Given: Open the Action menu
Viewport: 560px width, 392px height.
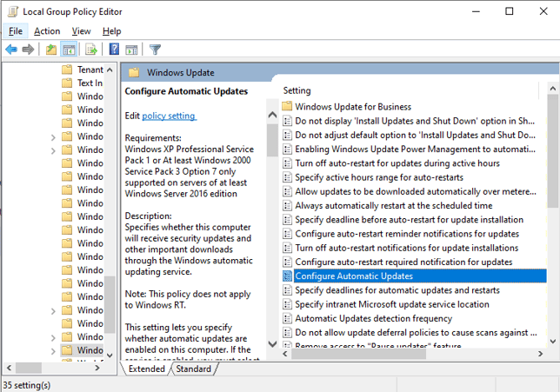Looking at the screenshot, I should pos(47,31).
